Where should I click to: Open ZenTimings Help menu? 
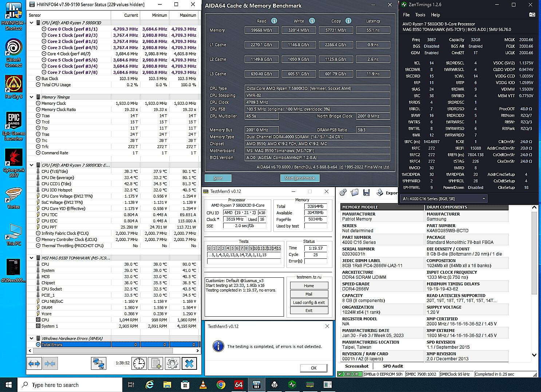(x=435, y=15)
